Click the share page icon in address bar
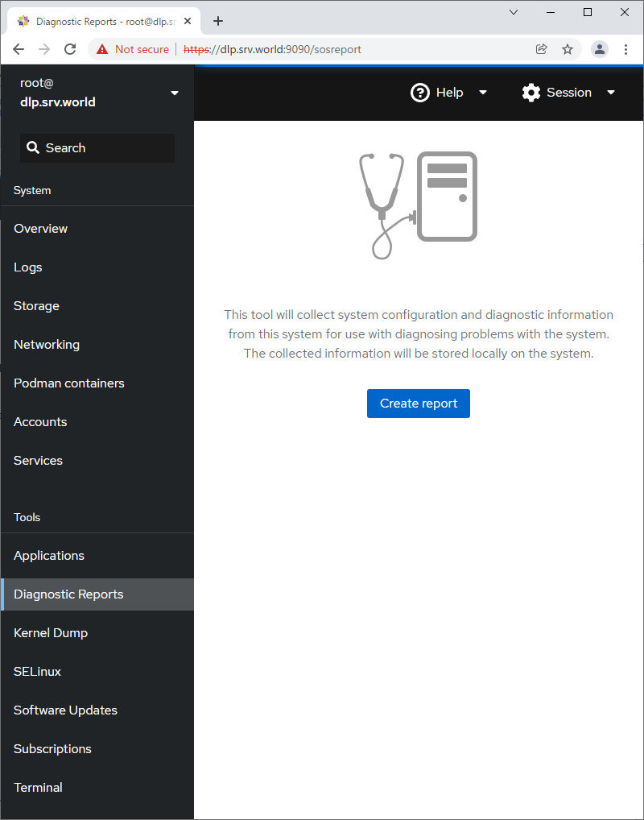Screen dimensions: 644x820 (x=542, y=49)
